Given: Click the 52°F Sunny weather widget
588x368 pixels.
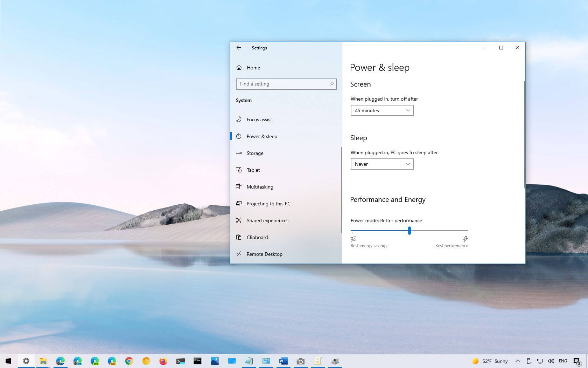Looking at the screenshot, I should [490, 361].
